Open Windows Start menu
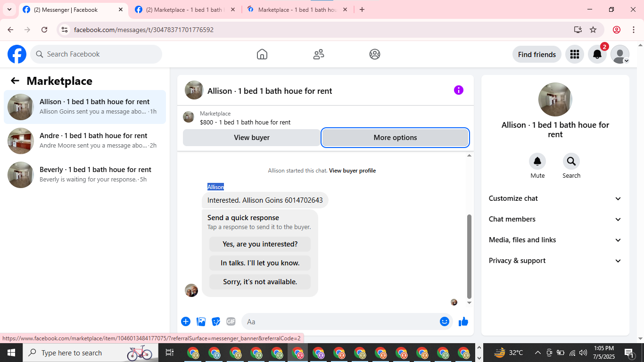This screenshot has width=644, height=362. tap(11, 353)
